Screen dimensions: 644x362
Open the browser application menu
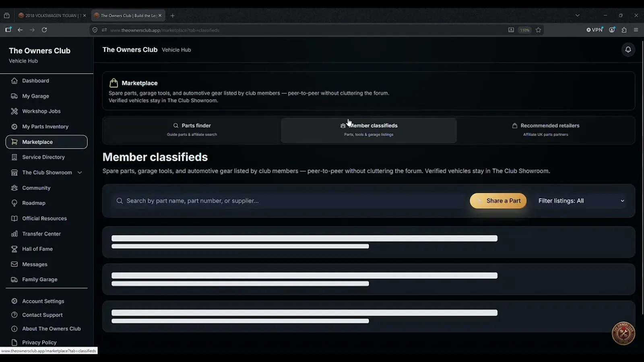coord(636,30)
